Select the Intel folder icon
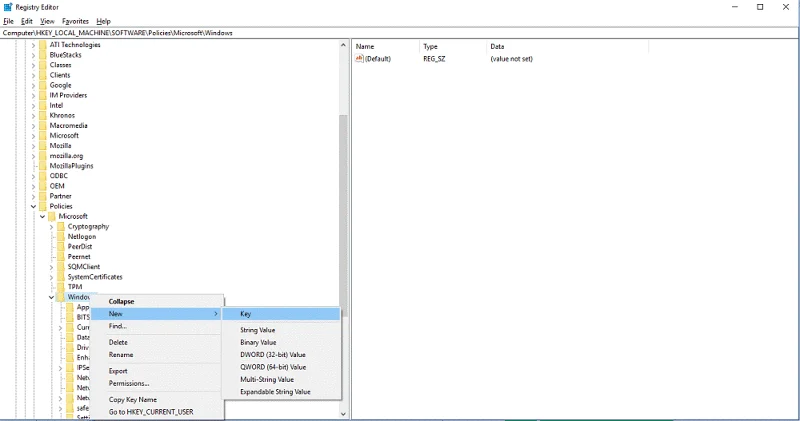 click(x=43, y=106)
